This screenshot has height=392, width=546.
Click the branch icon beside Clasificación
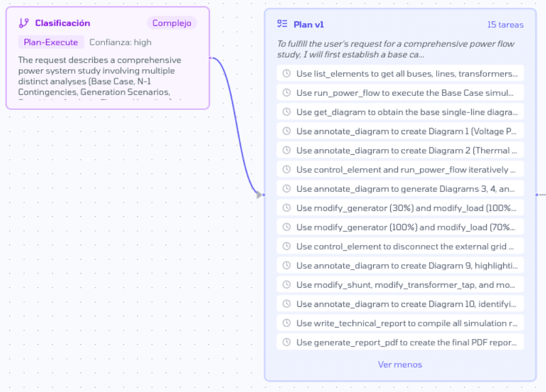[x=23, y=23]
